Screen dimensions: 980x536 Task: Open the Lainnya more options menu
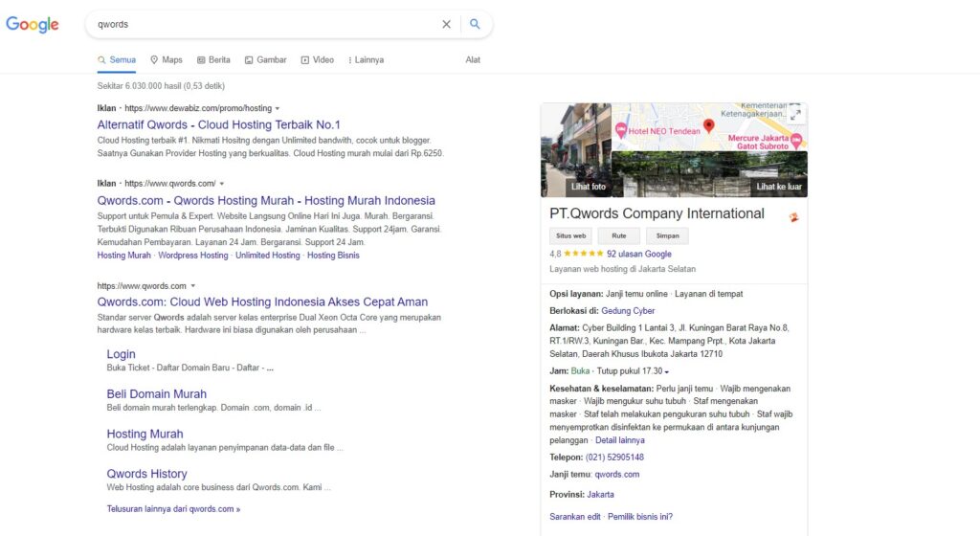[x=365, y=60]
